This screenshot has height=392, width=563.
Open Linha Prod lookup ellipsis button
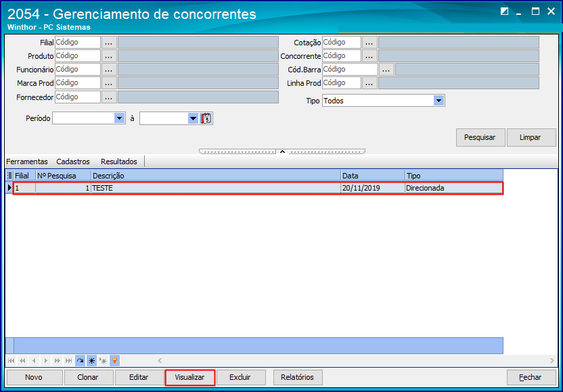[369, 83]
